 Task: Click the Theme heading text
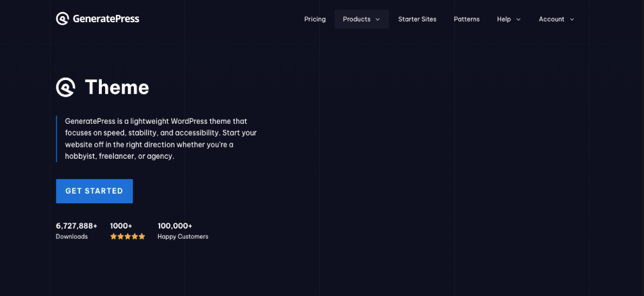pos(117,87)
